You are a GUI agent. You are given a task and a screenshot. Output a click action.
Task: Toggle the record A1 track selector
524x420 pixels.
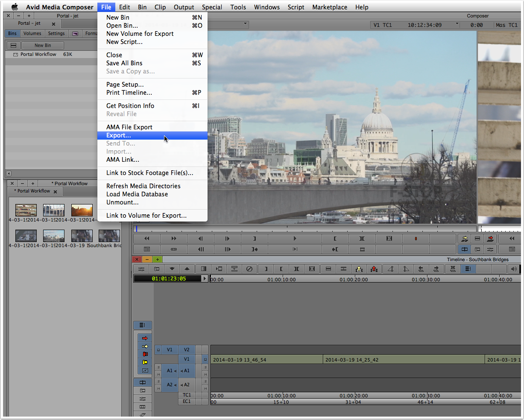coord(187,370)
